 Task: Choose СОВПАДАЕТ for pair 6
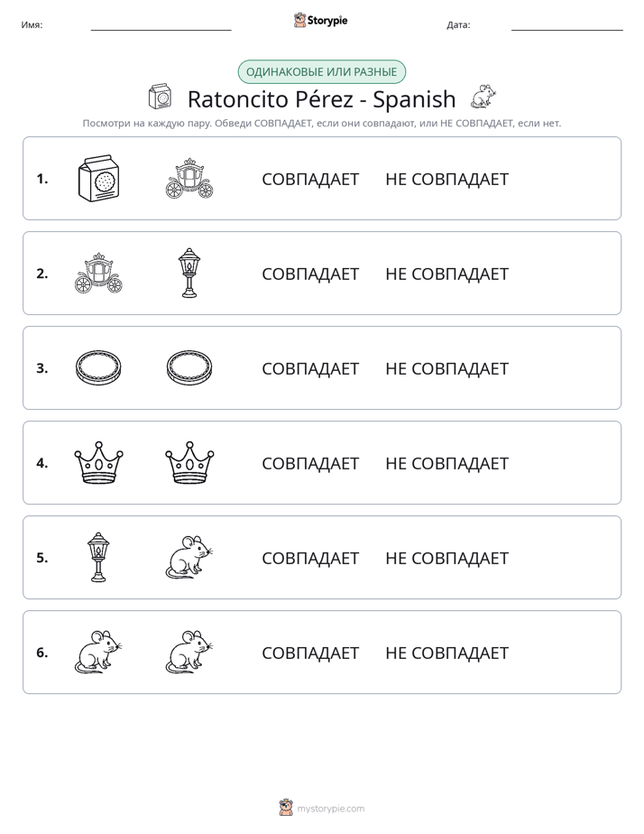[x=310, y=653]
